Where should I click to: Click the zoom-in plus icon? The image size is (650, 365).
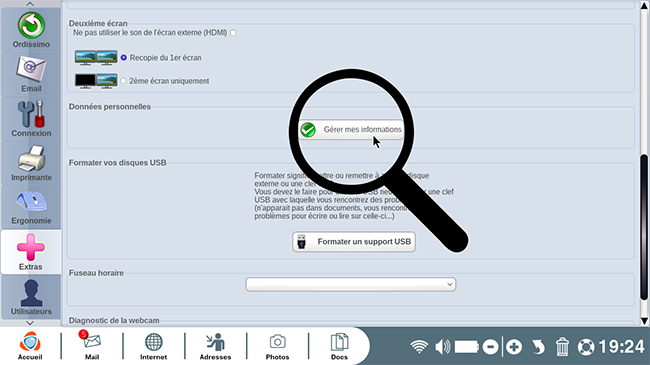point(514,347)
